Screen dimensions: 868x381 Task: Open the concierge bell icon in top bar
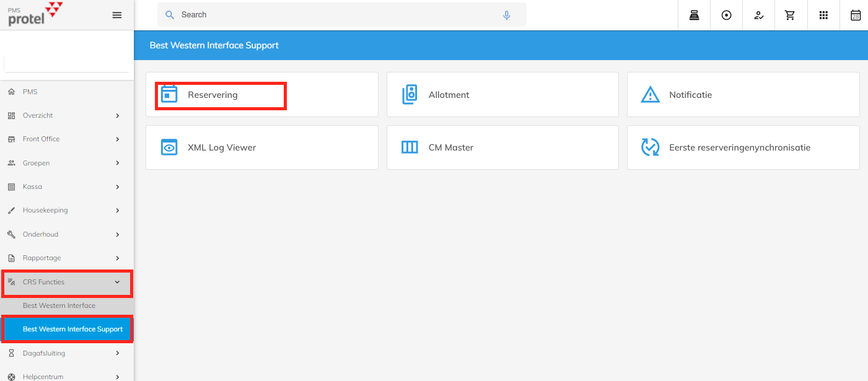695,15
